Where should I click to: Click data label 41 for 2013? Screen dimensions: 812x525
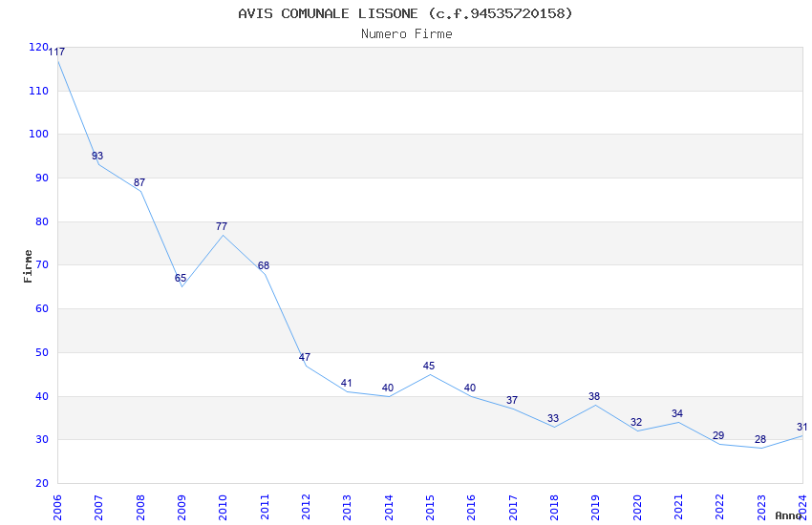pos(347,384)
